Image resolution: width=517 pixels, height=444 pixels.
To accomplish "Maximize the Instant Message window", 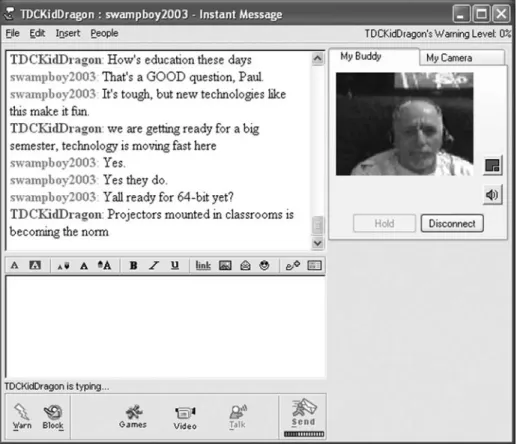I will point(481,14).
